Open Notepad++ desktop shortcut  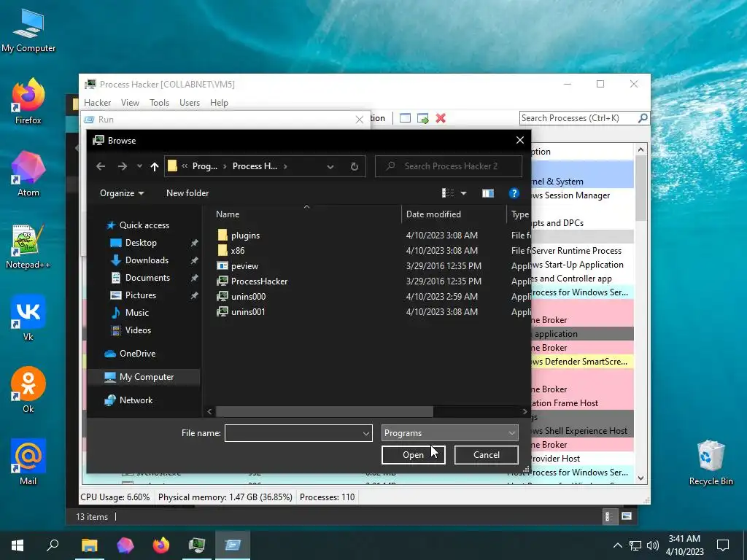tap(28, 246)
